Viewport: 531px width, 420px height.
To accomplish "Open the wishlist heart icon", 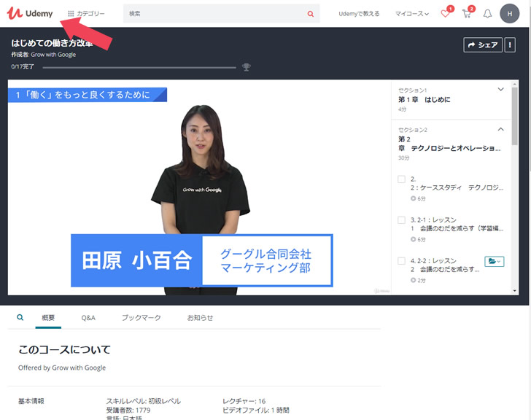I will click(446, 13).
